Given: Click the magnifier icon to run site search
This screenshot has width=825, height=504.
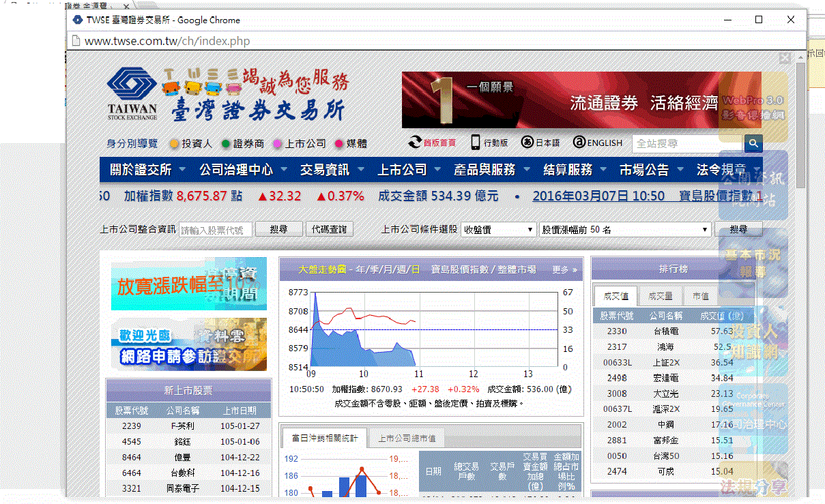Looking at the screenshot, I should click(x=753, y=144).
